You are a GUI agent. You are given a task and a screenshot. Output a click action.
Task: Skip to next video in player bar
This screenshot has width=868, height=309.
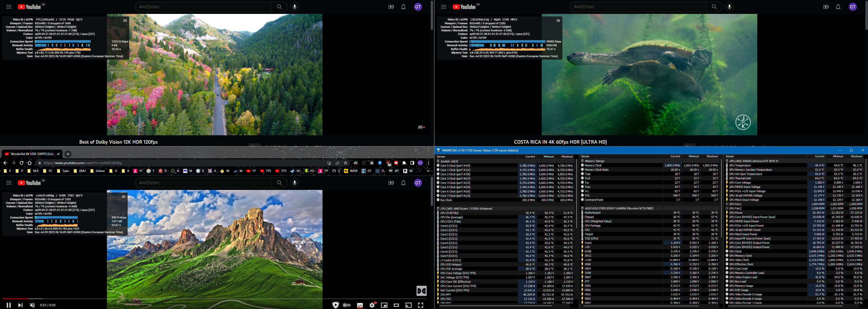[20, 305]
